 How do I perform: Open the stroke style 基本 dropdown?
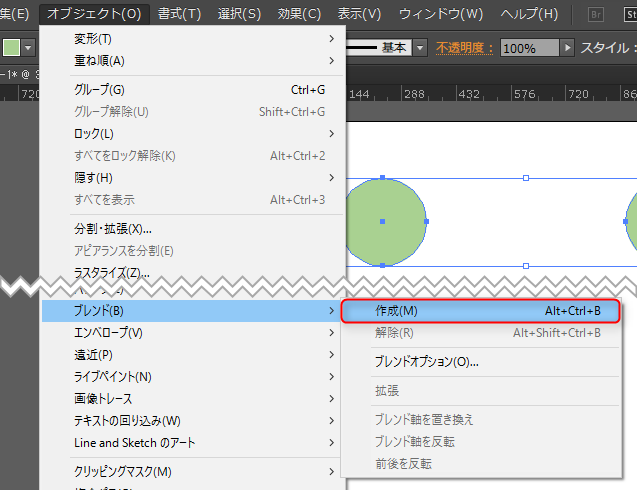point(420,48)
